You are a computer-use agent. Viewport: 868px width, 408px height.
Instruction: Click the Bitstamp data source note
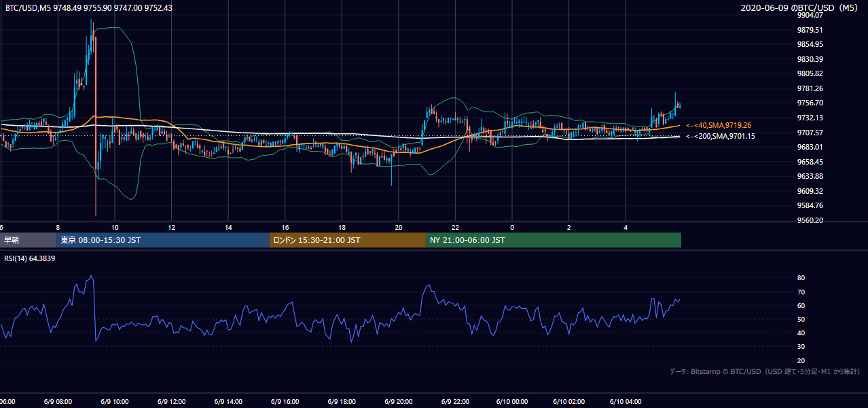point(765,371)
